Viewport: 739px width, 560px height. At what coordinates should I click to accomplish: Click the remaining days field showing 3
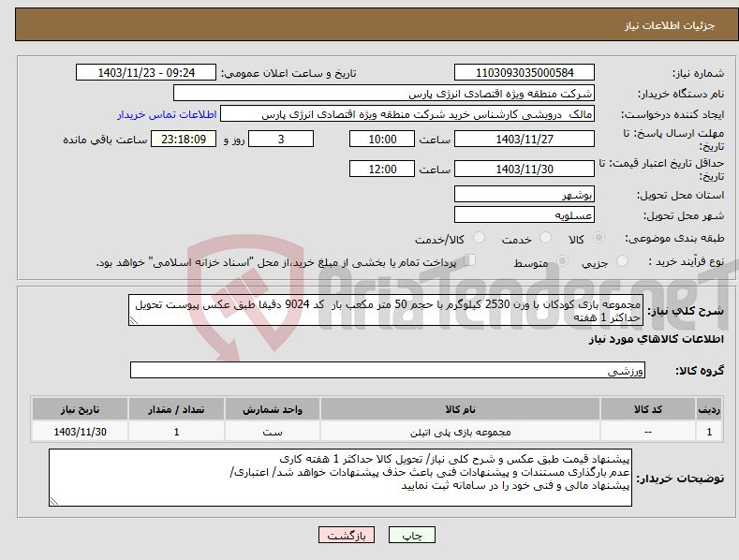281,139
